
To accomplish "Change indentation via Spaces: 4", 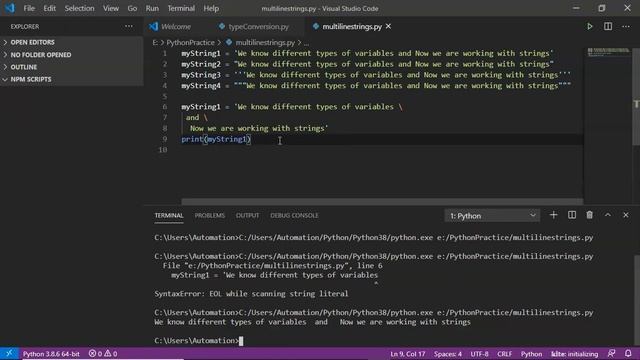I will pyautogui.click(x=448, y=354).
